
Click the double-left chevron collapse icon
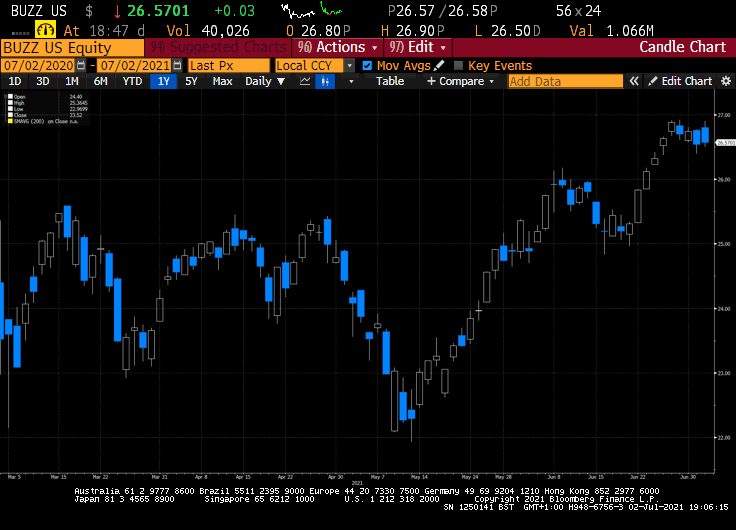(634, 81)
